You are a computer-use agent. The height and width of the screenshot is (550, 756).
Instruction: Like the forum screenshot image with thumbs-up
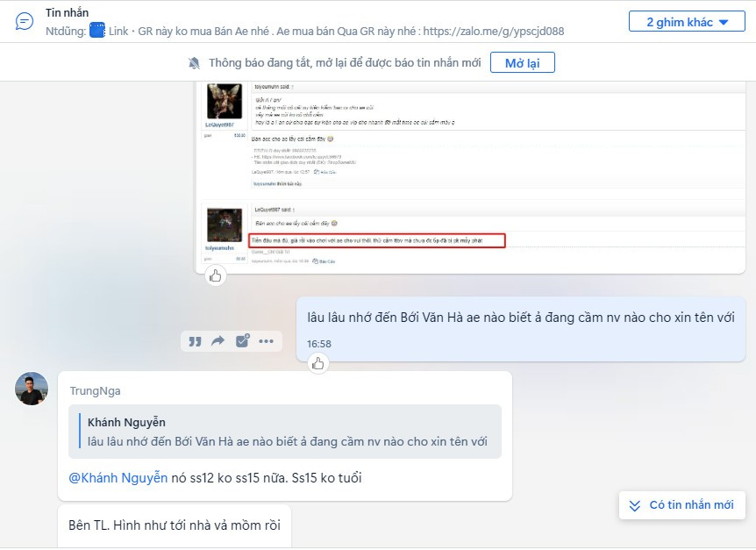pyautogui.click(x=216, y=276)
